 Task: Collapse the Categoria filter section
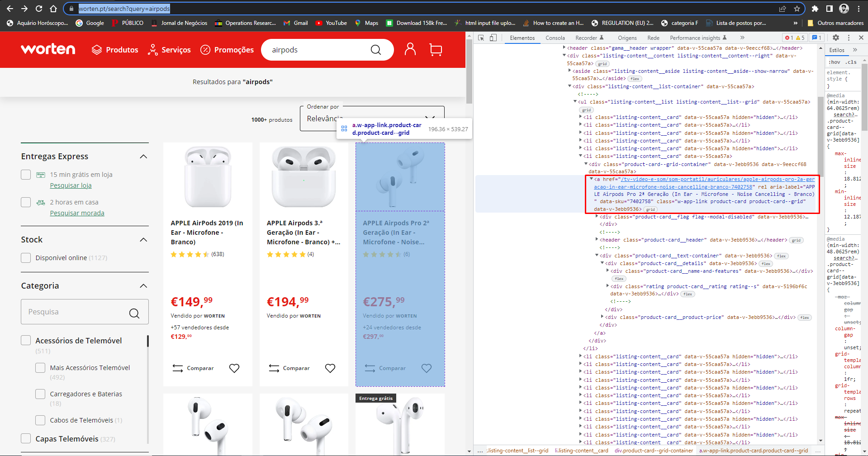[143, 286]
